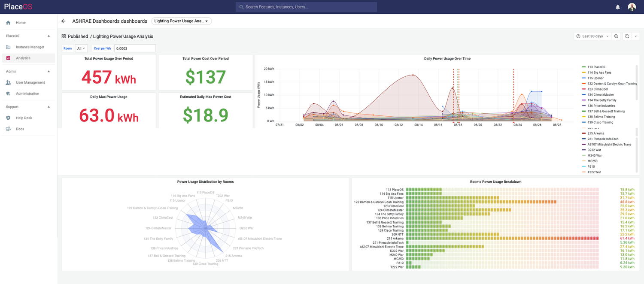Refresh the dashboard data
The height and width of the screenshot is (284, 644).
point(627,36)
